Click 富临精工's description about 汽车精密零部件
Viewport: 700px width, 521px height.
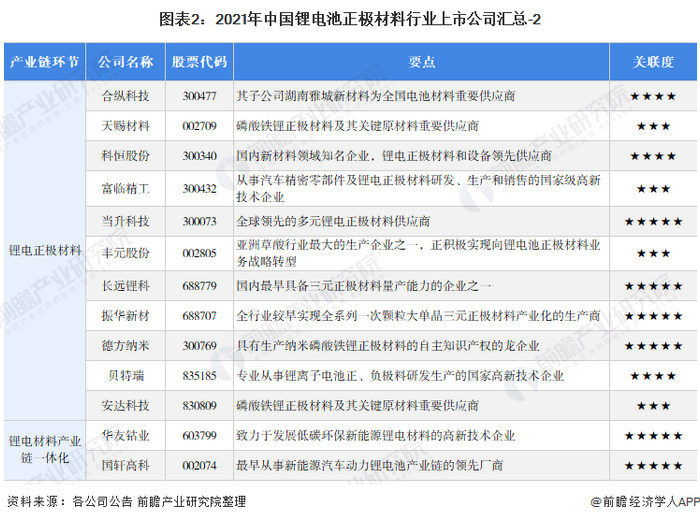418,188
